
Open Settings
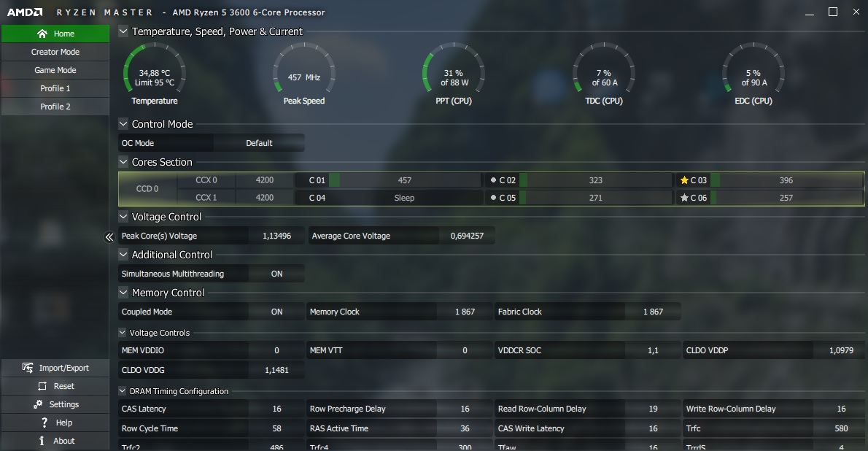(x=55, y=404)
